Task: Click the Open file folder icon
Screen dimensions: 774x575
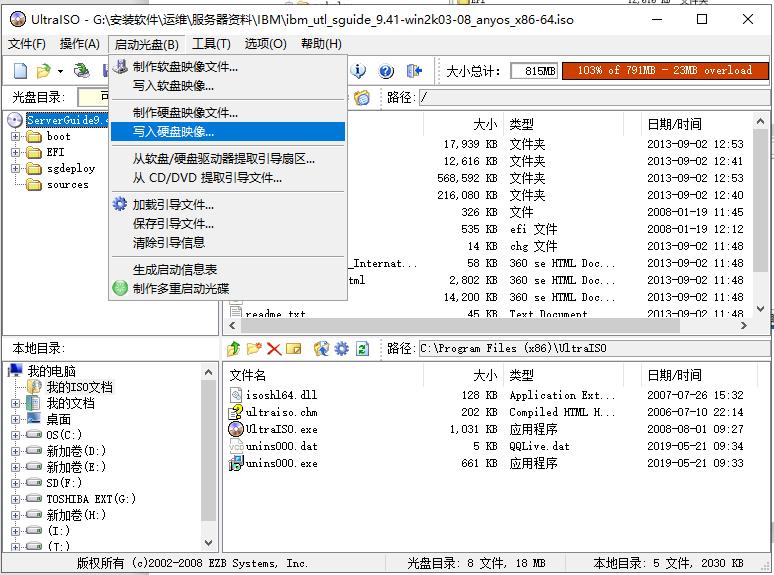Action: point(43,71)
